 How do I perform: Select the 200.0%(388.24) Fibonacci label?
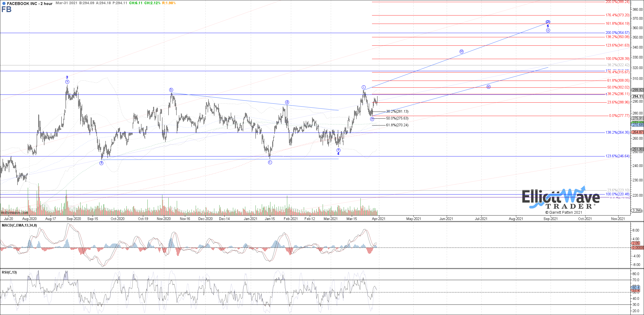(x=618, y=2)
